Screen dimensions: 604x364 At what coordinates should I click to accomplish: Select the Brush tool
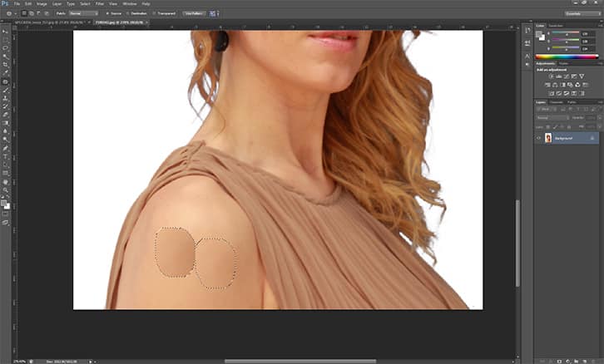click(x=5, y=90)
